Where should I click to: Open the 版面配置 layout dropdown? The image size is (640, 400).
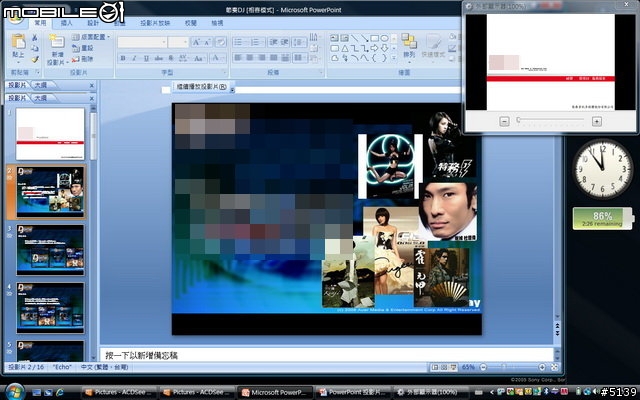click(x=91, y=37)
